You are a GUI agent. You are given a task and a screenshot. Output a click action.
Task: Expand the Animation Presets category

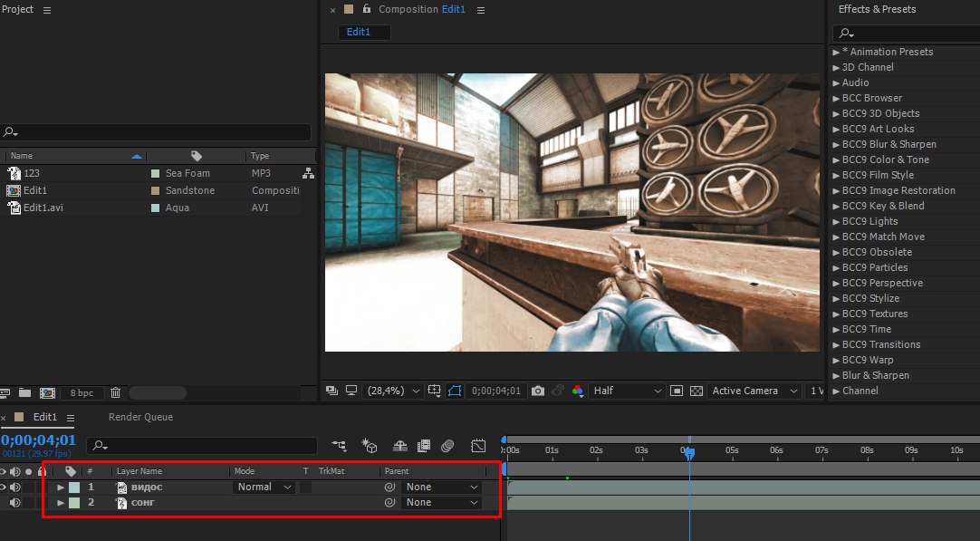click(x=836, y=52)
